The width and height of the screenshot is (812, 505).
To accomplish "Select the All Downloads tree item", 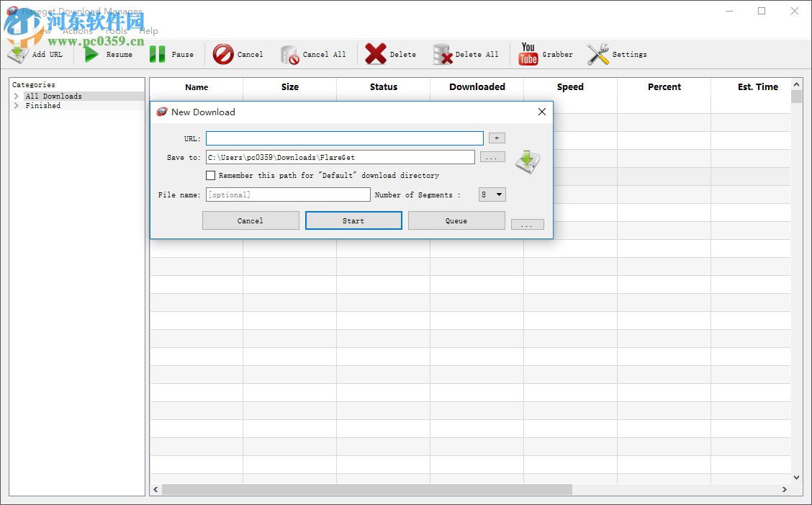I will pyautogui.click(x=54, y=96).
